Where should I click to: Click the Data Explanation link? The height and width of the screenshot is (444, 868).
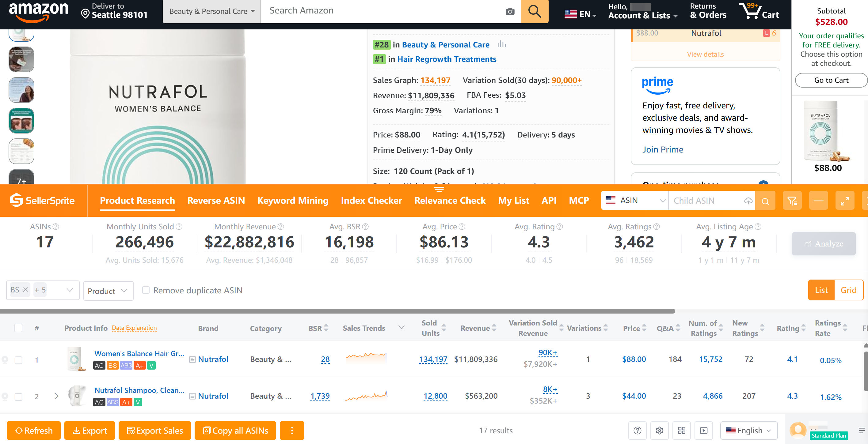coord(134,328)
